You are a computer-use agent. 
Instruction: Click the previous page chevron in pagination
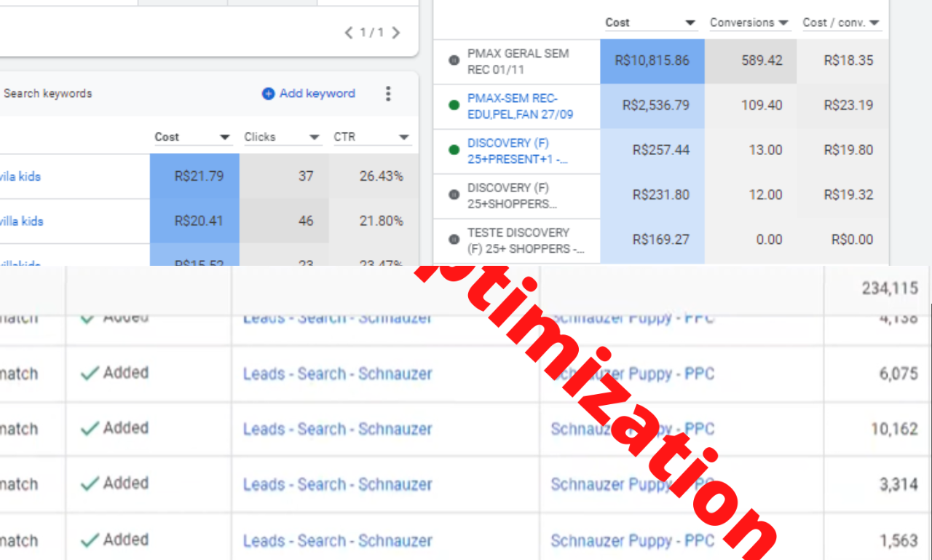[348, 33]
